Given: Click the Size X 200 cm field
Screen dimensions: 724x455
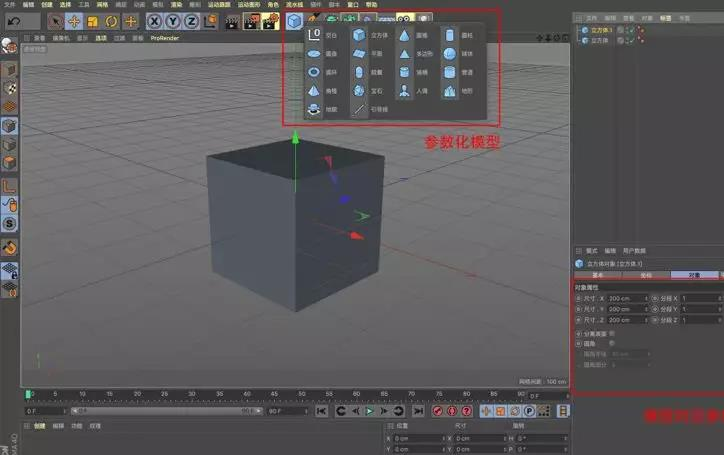Looking at the screenshot, I should [x=627, y=298].
